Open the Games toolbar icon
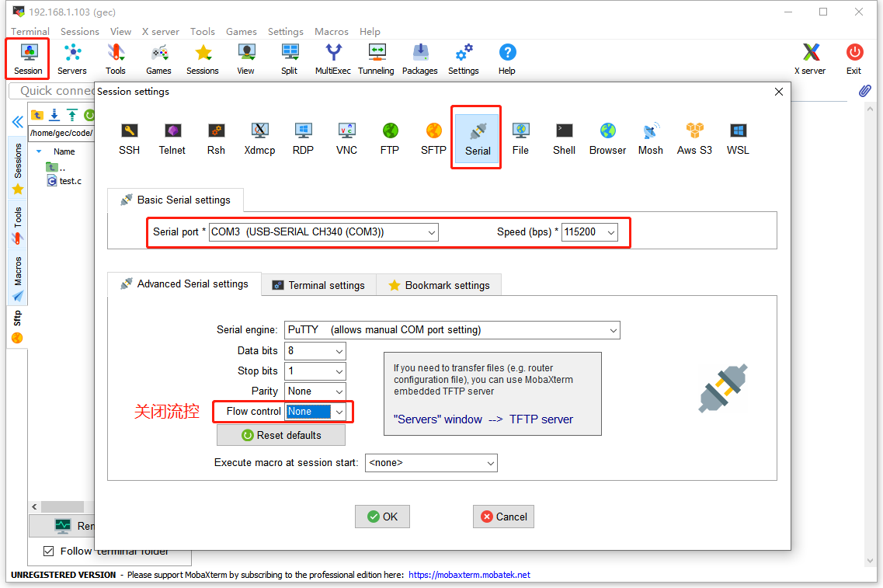Viewport: 883px width, 588px height. coord(158,58)
